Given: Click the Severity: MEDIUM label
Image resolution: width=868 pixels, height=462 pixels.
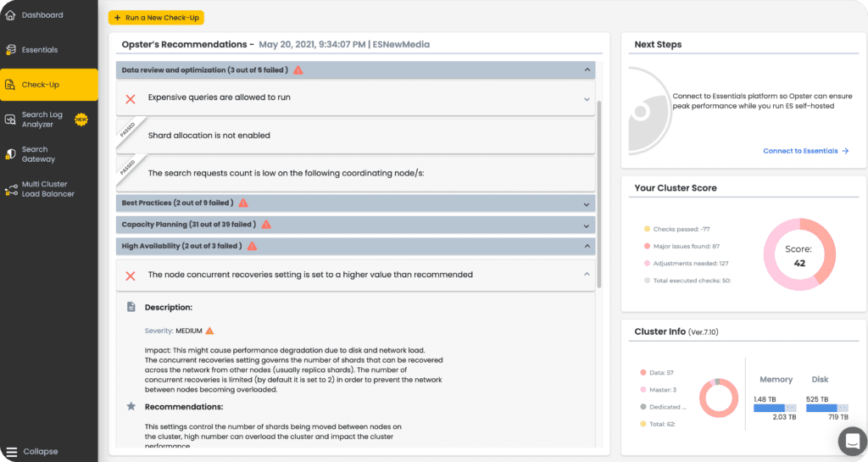Looking at the screenshot, I should click(173, 331).
